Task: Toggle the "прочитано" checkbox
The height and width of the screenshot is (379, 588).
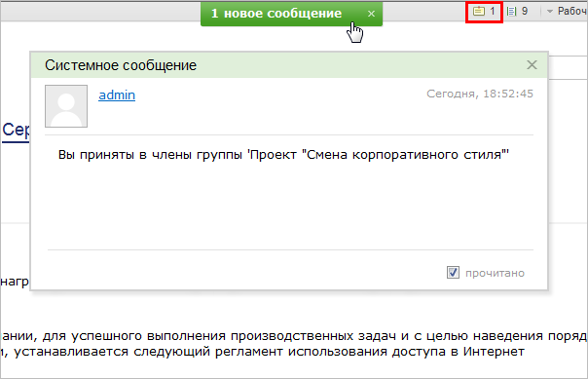Action: pyautogui.click(x=453, y=273)
